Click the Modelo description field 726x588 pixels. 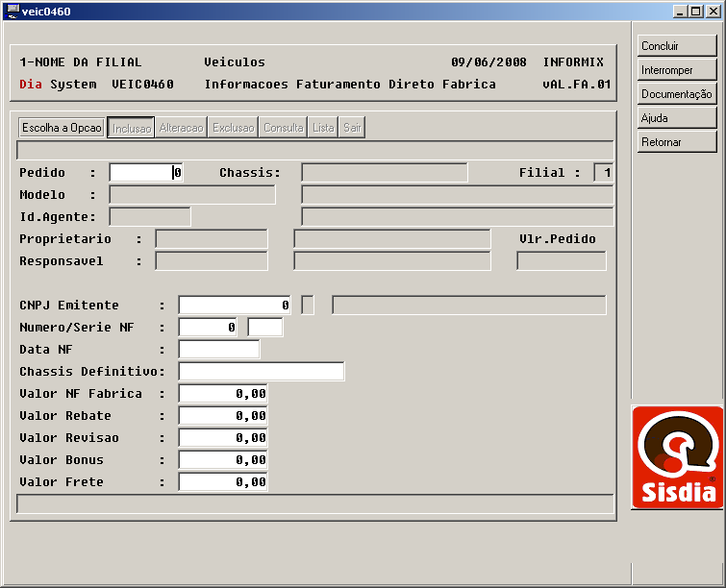[x=458, y=195]
